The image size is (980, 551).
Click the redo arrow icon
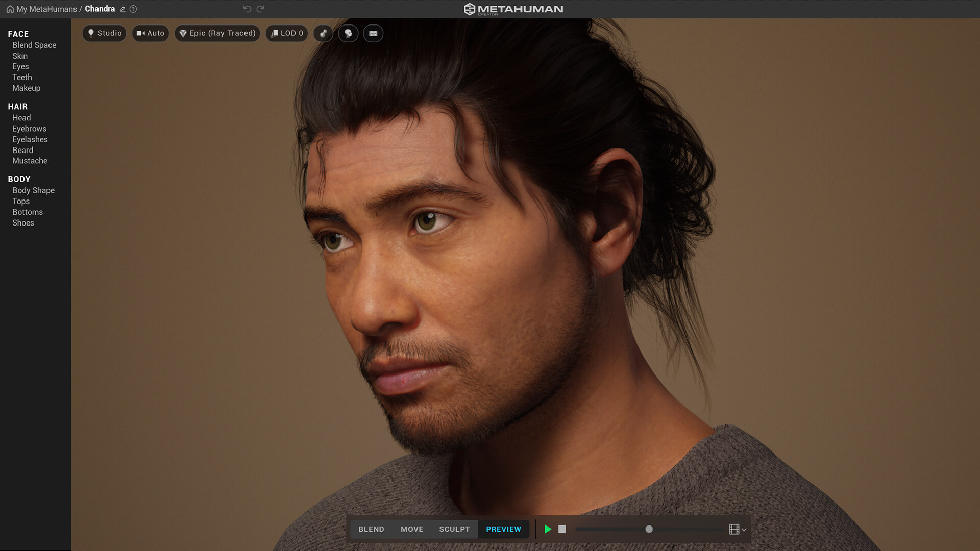pyautogui.click(x=260, y=9)
